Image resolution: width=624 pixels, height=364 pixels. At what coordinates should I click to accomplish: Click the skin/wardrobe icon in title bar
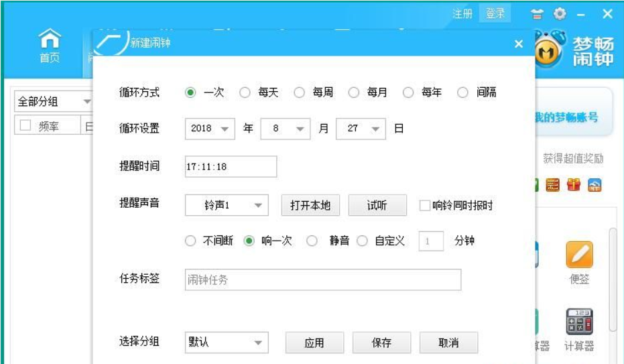[x=537, y=14]
